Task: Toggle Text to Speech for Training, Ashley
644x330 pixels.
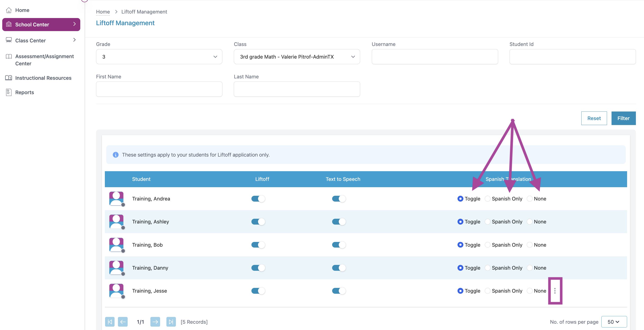Action: click(x=339, y=222)
